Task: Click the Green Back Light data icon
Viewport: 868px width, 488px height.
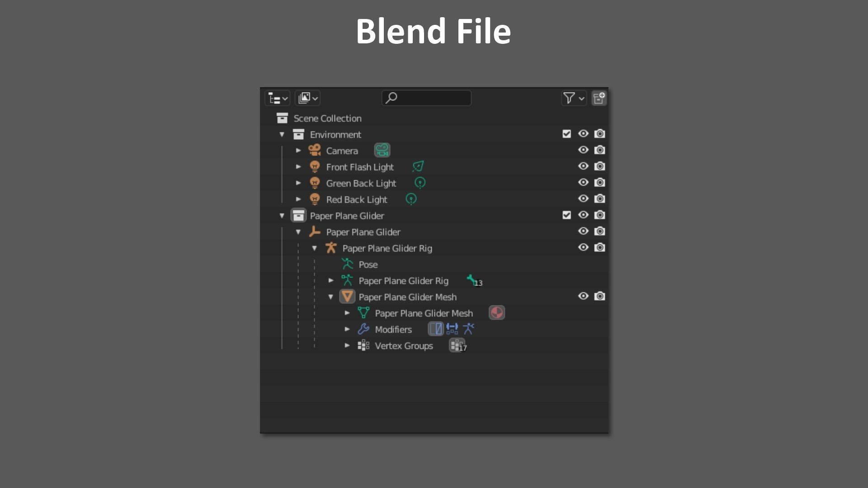Action: [x=420, y=183]
